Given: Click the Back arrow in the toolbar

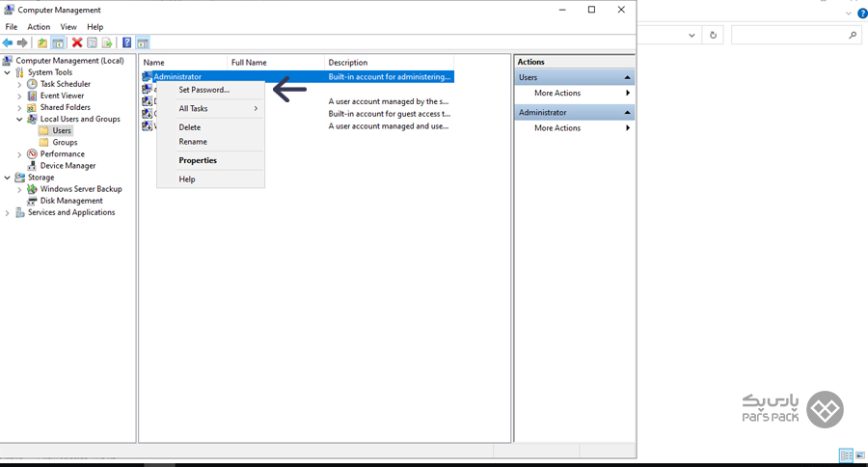Looking at the screenshot, I should (8, 42).
